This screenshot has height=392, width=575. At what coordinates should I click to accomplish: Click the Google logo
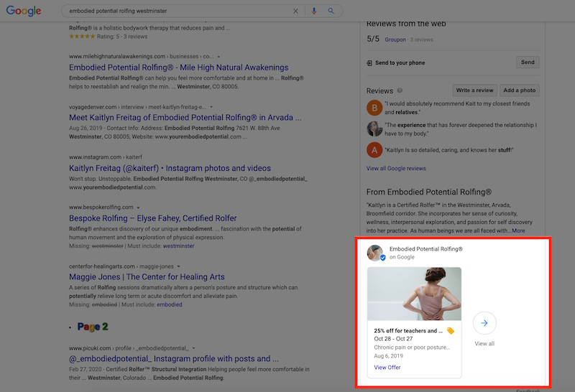(24, 11)
